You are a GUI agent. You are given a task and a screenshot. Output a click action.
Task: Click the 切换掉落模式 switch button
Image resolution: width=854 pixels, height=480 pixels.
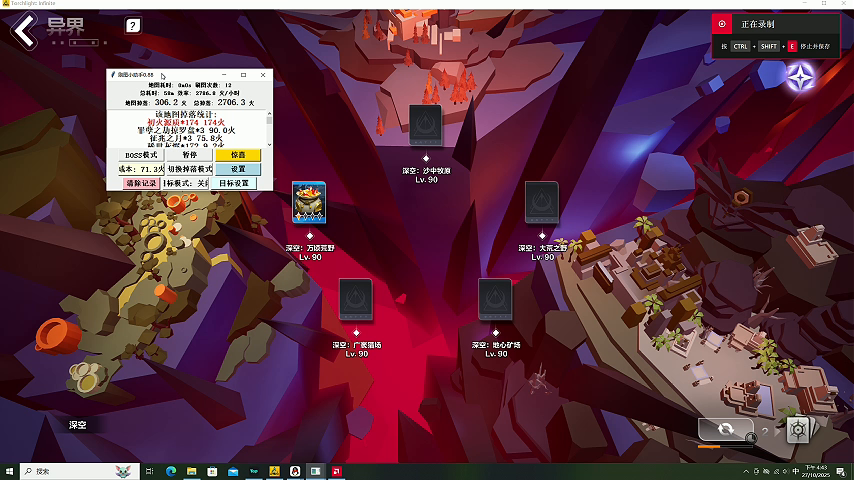(189, 169)
